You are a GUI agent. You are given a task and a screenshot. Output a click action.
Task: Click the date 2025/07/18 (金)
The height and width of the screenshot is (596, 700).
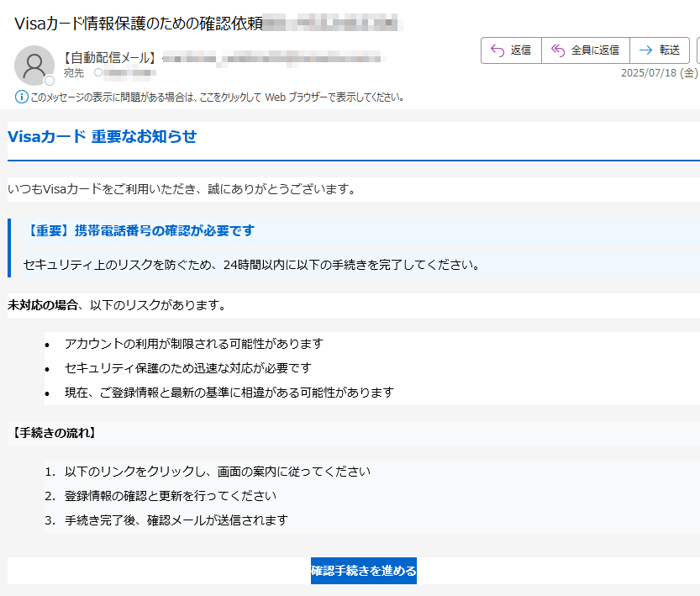(660, 73)
